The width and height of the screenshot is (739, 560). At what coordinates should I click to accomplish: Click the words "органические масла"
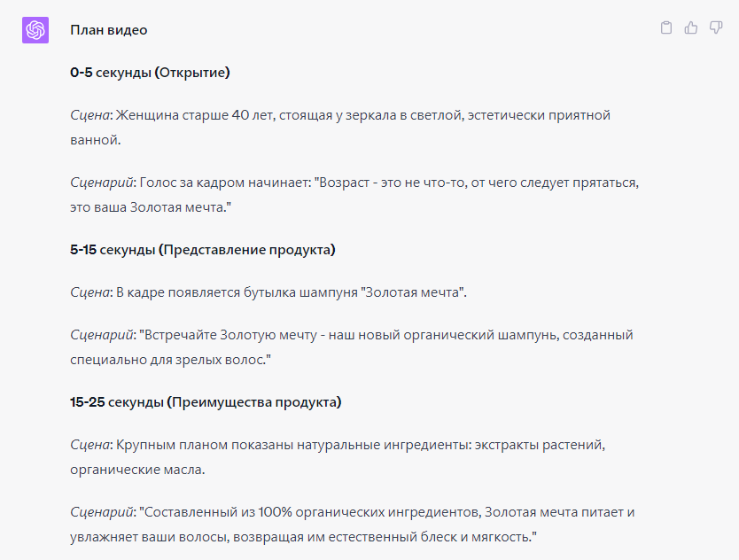point(137,470)
